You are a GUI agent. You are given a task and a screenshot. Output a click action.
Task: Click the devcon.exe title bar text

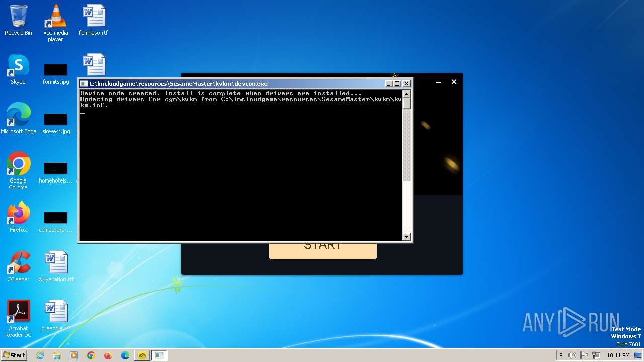178,84
